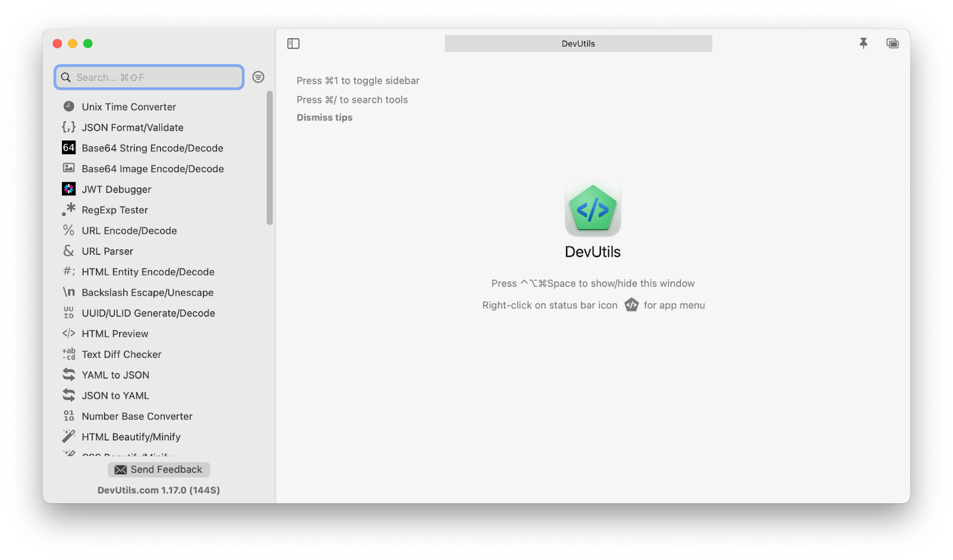953x560 pixels.
Task: Click the HTML Beautify/Minify wand icon
Action: click(68, 436)
